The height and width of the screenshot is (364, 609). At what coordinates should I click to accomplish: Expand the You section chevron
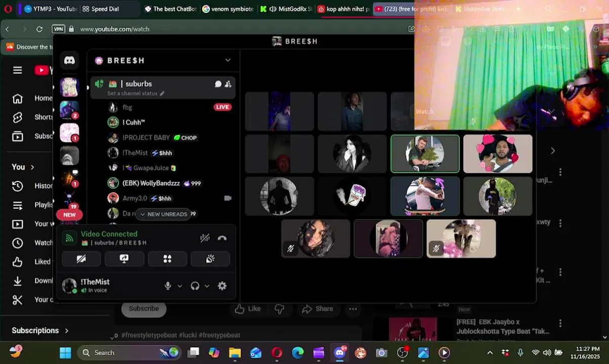click(32, 167)
